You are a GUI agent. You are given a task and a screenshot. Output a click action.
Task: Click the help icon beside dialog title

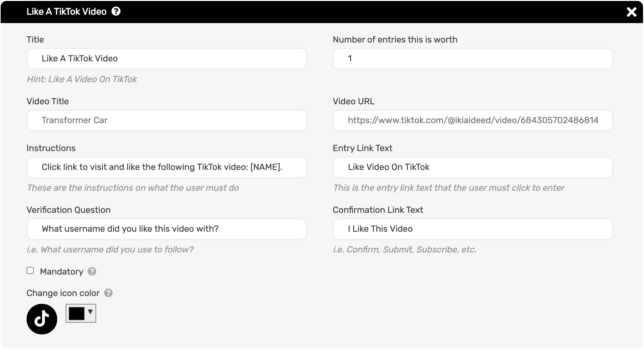tap(116, 11)
